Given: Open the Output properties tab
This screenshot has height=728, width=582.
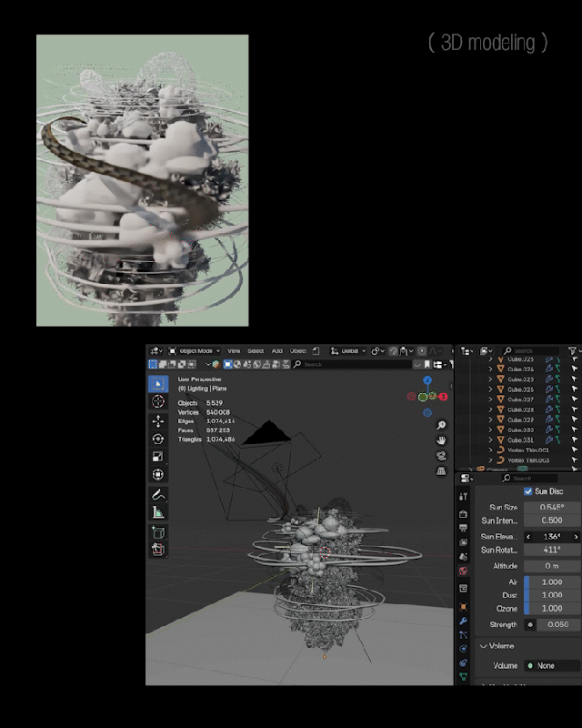Looking at the screenshot, I should pyautogui.click(x=463, y=528).
